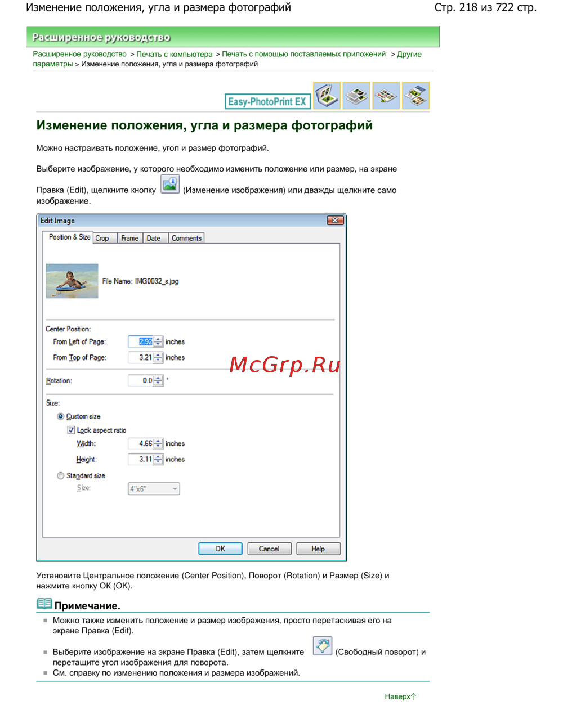563x728 pixels.
Task: Click the Free Rotate icon in the note
Action: pyautogui.click(x=322, y=646)
